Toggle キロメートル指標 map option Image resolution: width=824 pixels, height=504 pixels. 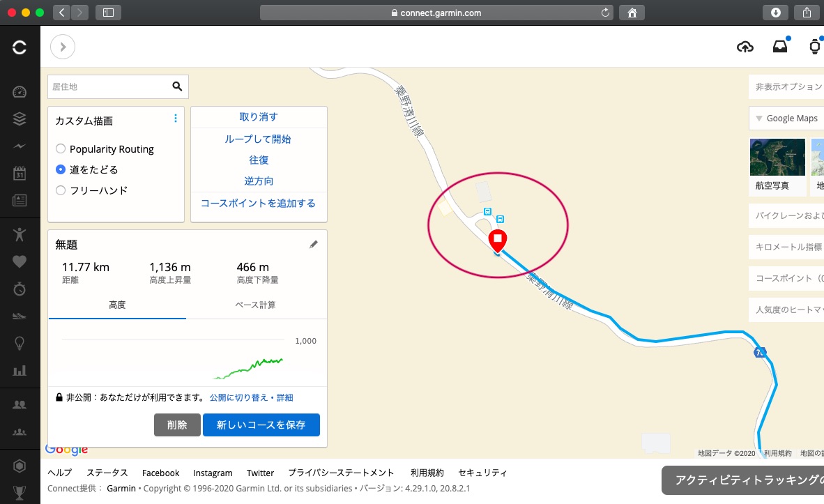pyautogui.click(x=786, y=247)
